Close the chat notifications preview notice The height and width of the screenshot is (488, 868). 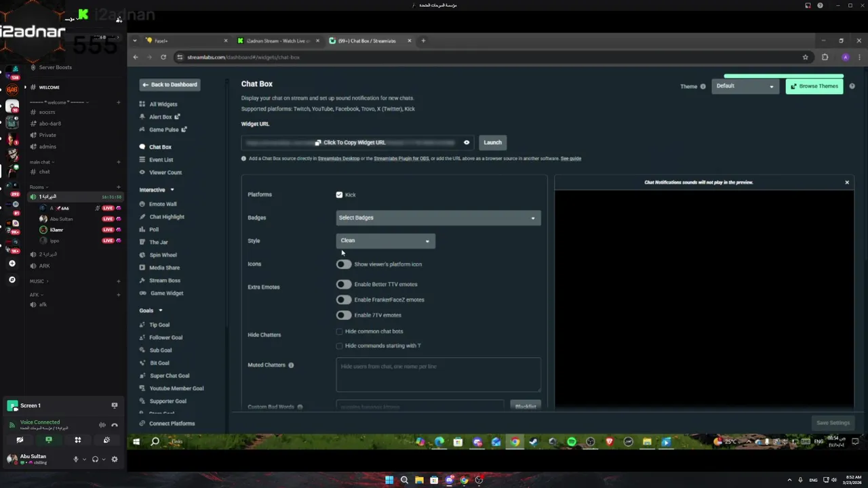point(847,182)
